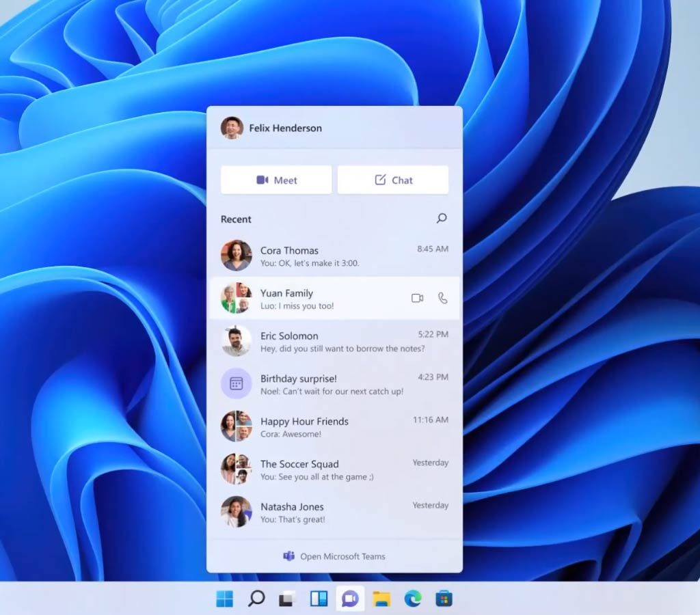
Task: Open Cora Thomas conversation
Action: pos(334,256)
